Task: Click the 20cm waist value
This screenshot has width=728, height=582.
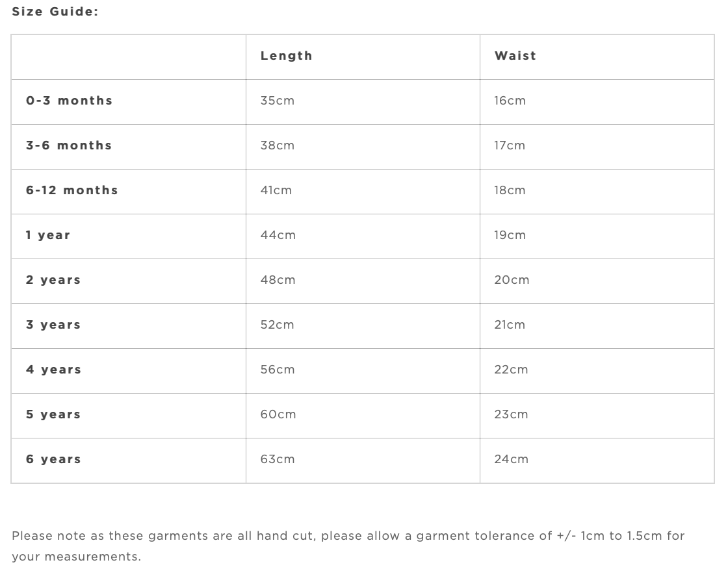Action: point(512,280)
